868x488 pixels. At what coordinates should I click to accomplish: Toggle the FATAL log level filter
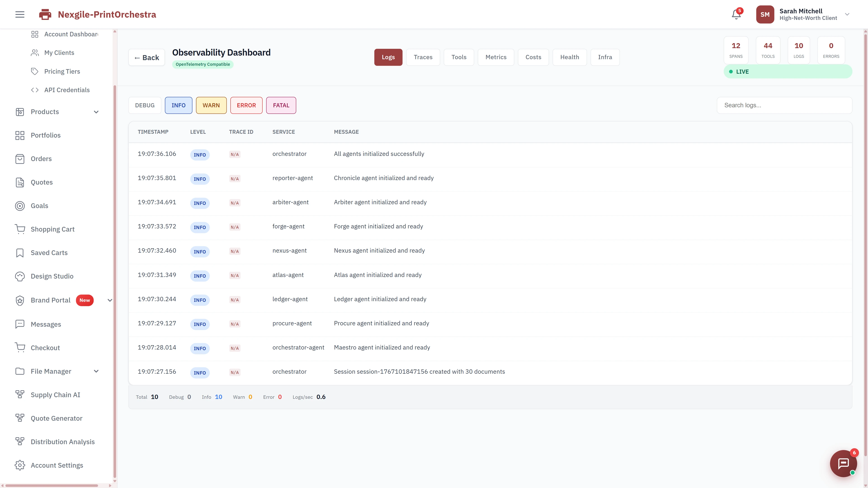281,105
